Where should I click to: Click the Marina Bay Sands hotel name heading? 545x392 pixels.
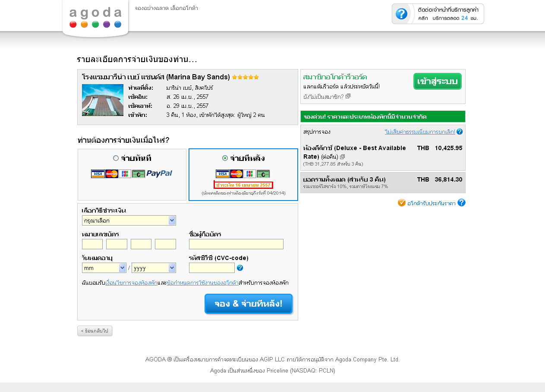point(156,77)
